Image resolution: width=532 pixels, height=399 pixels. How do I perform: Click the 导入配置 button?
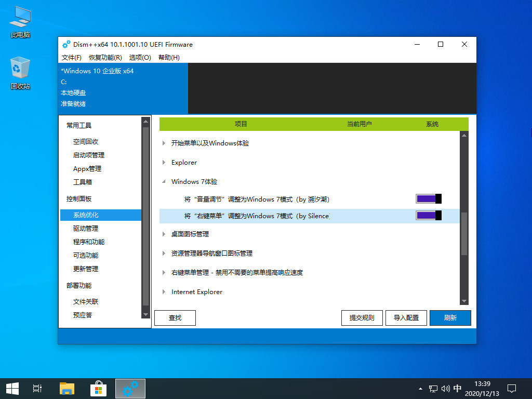(406, 317)
